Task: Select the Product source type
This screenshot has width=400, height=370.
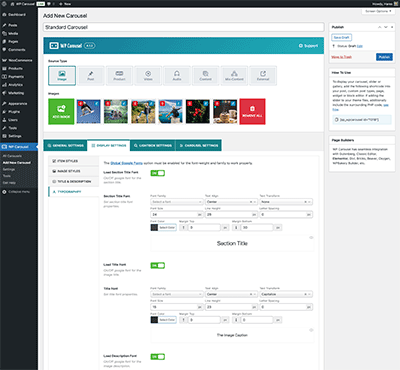Action: pyautogui.click(x=119, y=76)
